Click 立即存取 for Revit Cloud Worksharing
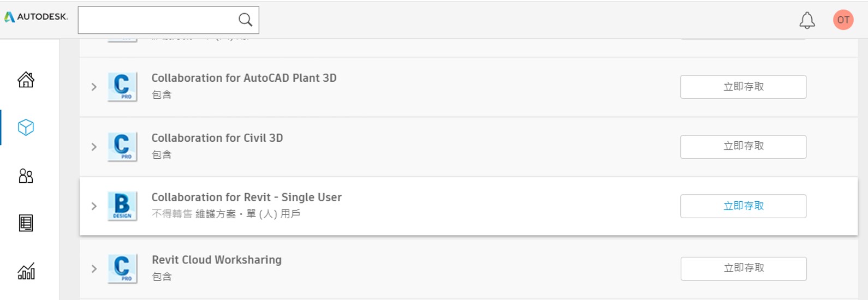 click(x=743, y=268)
